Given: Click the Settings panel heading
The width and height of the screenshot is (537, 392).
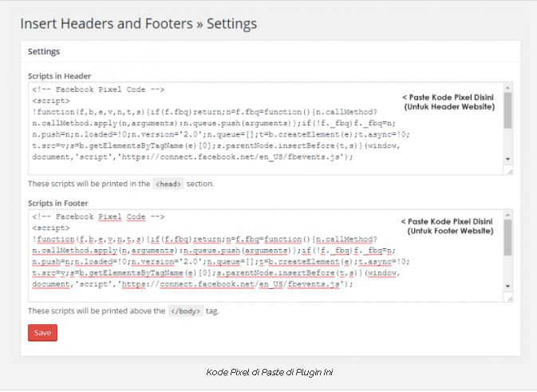Looking at the screenshot, I should pyautogui.click(x=44, y=51).
